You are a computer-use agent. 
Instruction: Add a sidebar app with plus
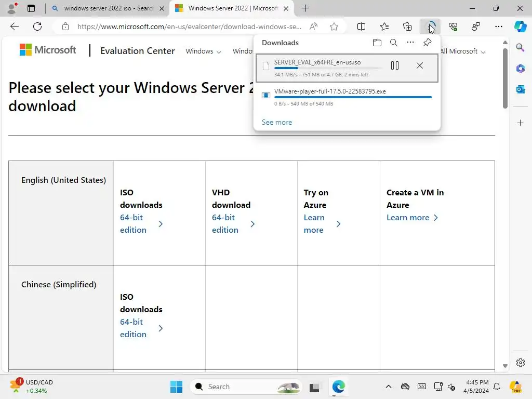pos(520,123)
